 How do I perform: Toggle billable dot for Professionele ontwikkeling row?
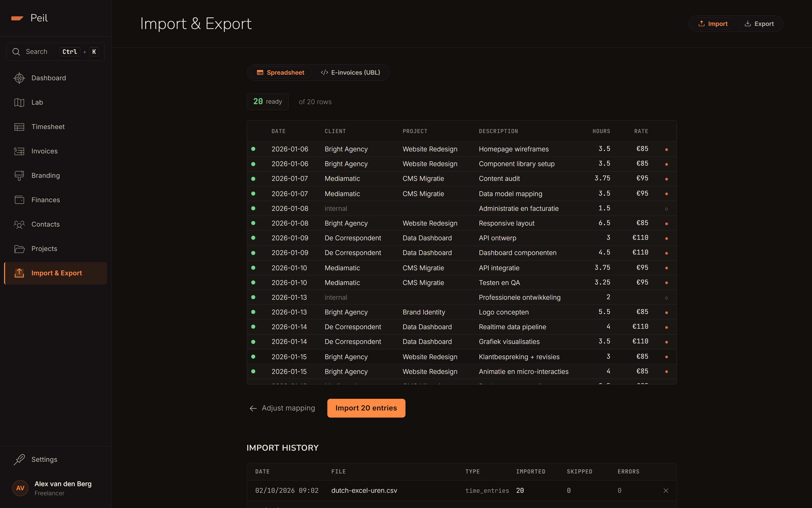666,298
